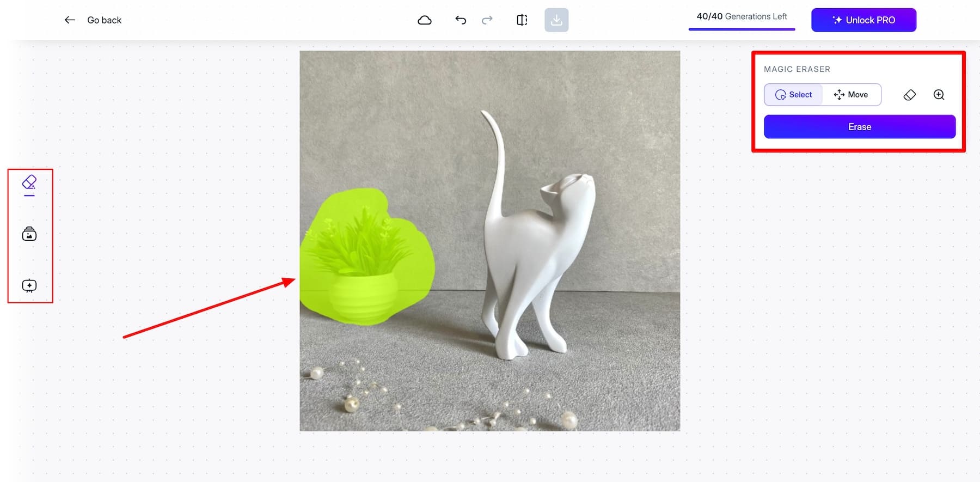The width and height of the screenshot is (980, 482).
Task: Click the cloud save icon
Action: click(x=425, y=20)
